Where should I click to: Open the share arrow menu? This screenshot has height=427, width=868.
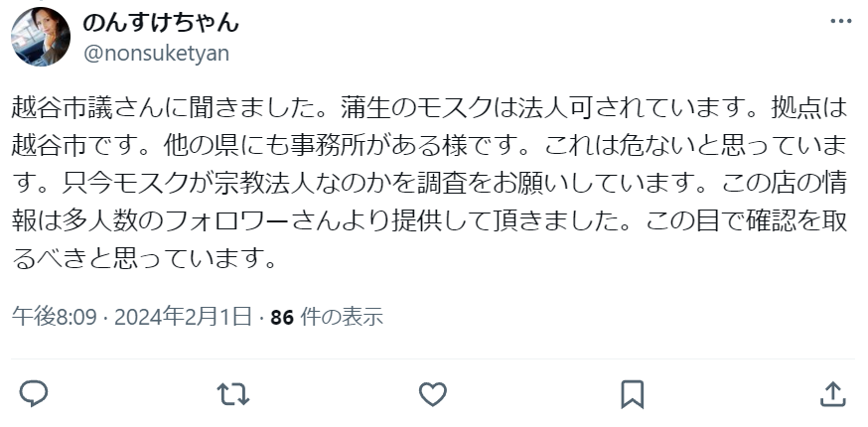pos(832,394)
